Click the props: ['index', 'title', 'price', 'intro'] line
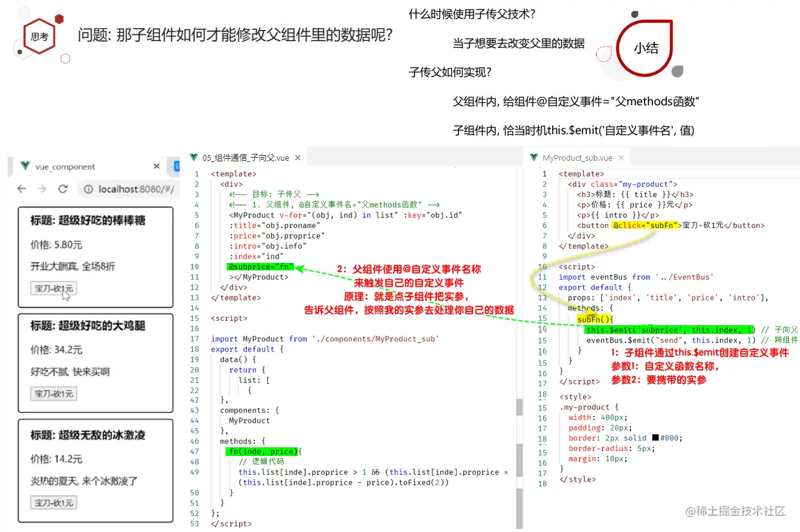The image size is (800, 532). tap(669, 297)
